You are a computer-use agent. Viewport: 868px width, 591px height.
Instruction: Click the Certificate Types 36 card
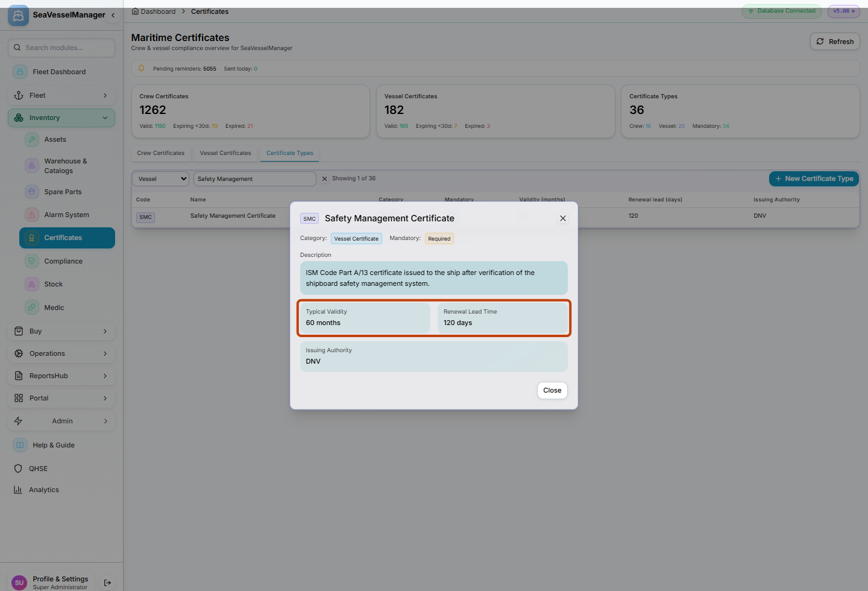click(x=740, y=111)
